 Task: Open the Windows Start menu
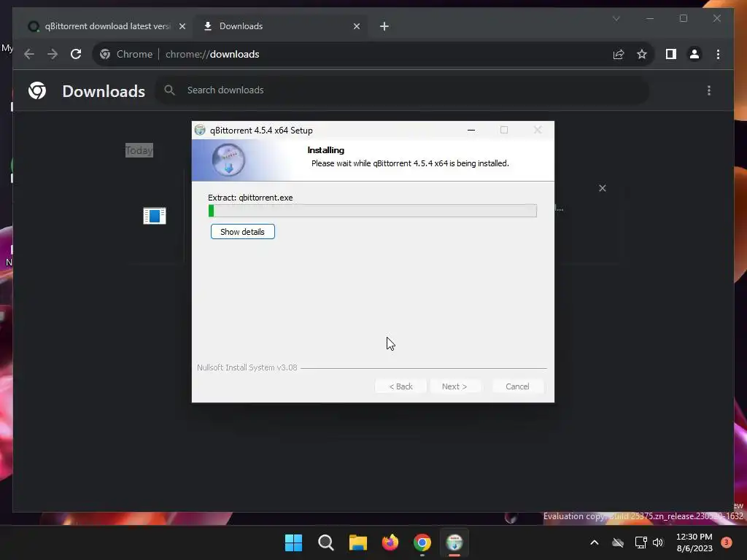[x=293, y=542]
